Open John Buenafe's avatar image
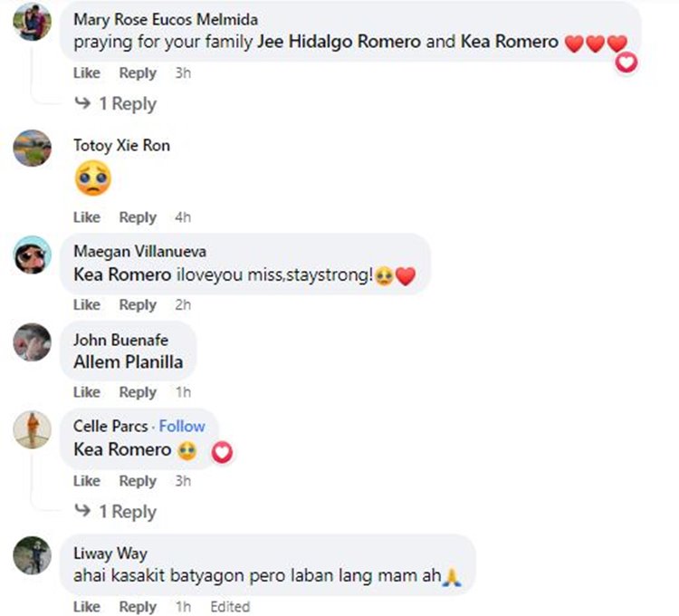Viewport: 679px width, 616px height. pyautogui.click(x=32, y=342)
